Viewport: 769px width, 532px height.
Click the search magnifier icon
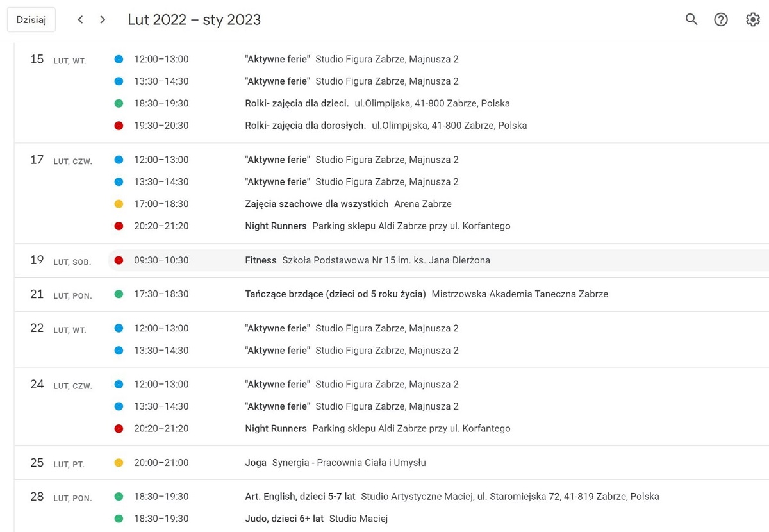691,20
